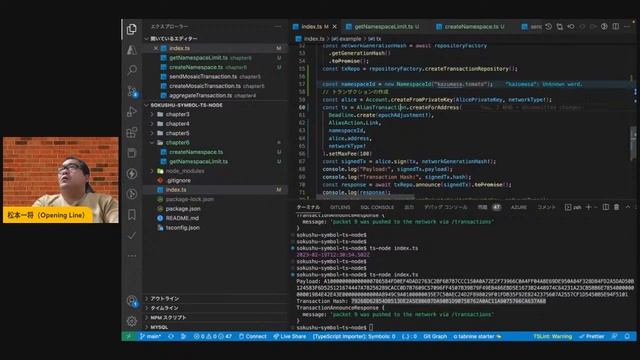Select the ターミナル panel tab
The width and height of the screenshot is (640, 360).
[308, 207]
